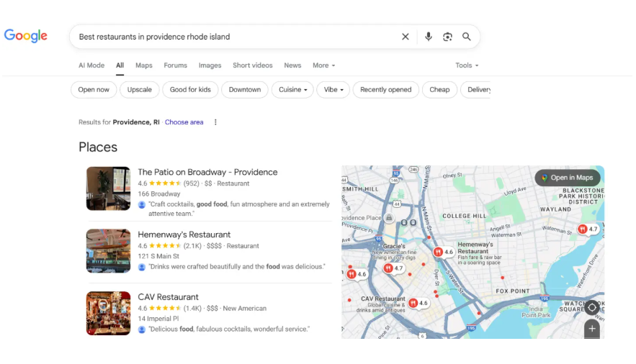
Task: Click the reviewer avatar for The Patio review
Action: click(142, 204)
